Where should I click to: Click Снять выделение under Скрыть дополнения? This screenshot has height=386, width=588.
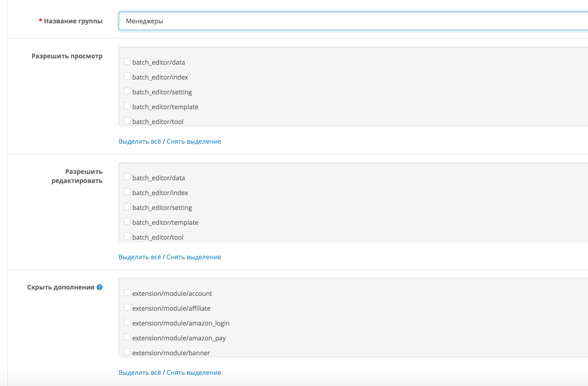click(x=194, y=373)
